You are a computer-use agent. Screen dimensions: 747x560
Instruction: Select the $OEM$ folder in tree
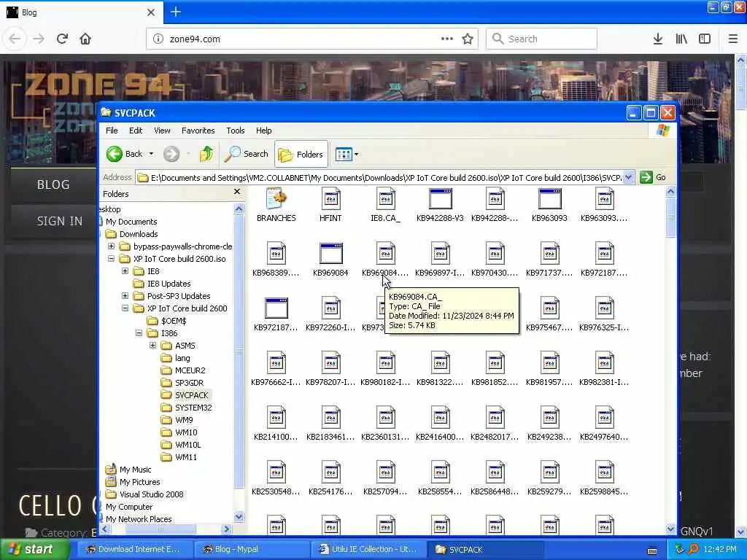(174, 321)
